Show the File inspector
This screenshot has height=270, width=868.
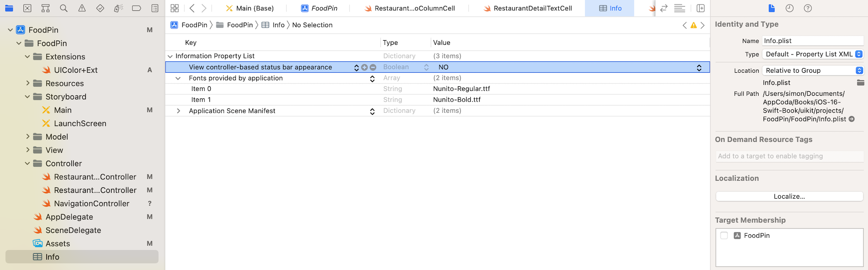772,8
